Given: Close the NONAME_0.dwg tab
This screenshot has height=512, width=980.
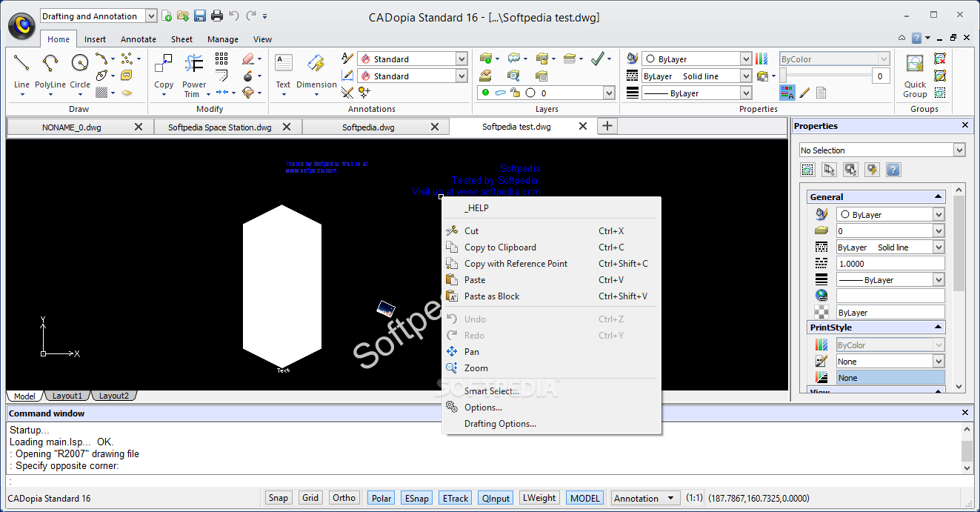Looking at the screenshot, I should [x=139, y=127].
